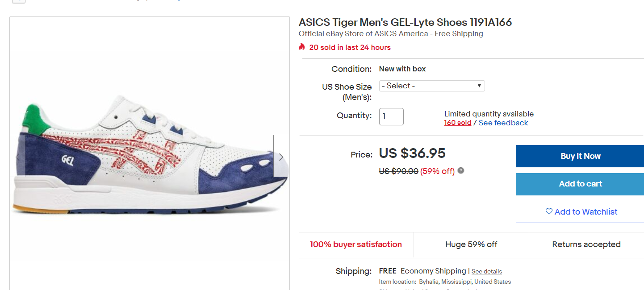
Task: Select the 100% buyer satisfaction highlight
Action: coord(356,244)
